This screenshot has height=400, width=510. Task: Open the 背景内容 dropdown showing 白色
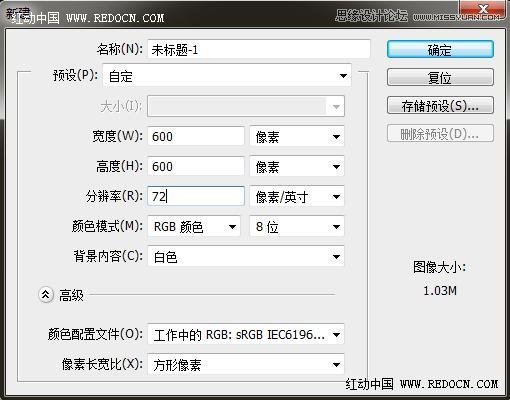click(246, 256)
